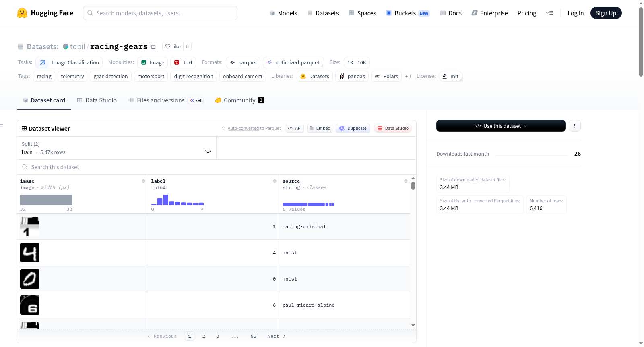644x347 pixels.
Task: Go to the Next page of rows
Action: pos(277,336)
